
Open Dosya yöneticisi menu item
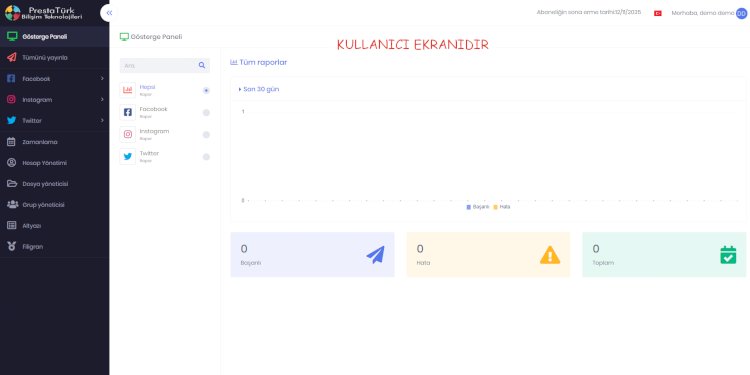(x=55, y=184)
